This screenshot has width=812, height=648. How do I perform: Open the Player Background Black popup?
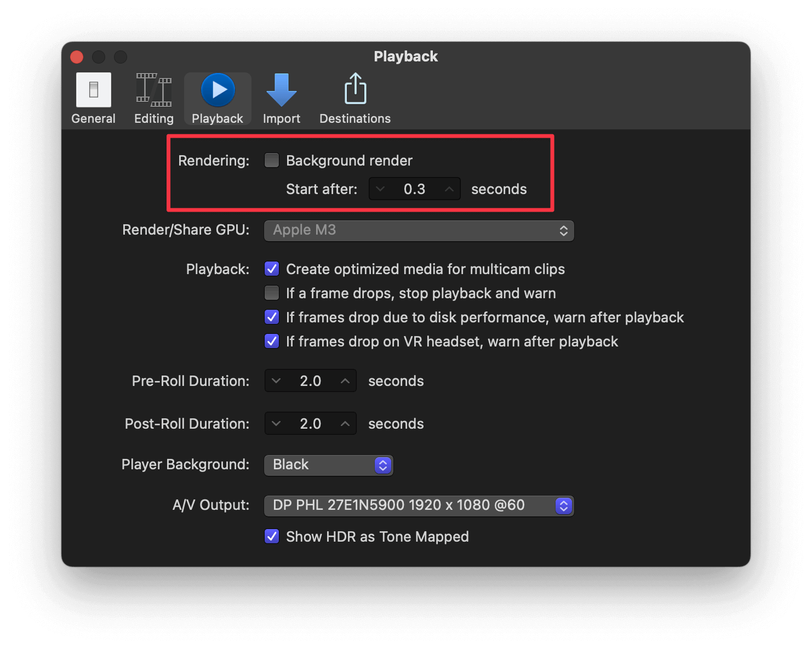coord(329,465)
